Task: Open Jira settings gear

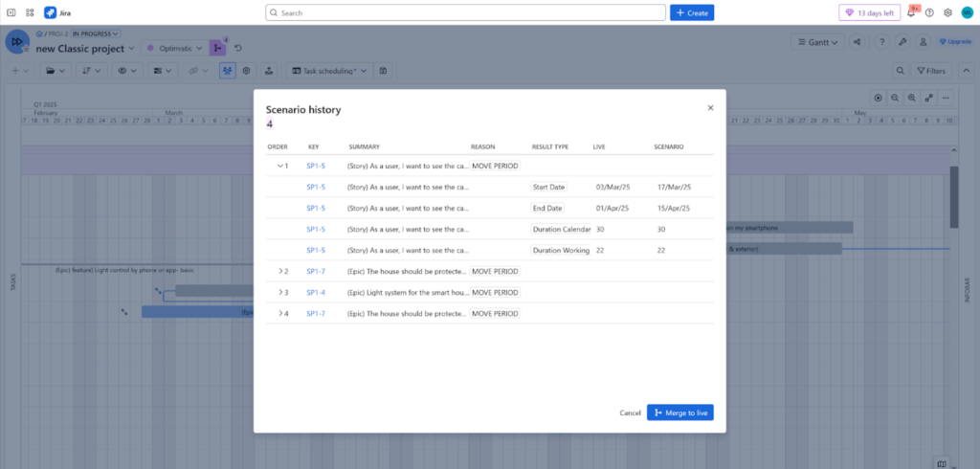Action: [947, 13]
